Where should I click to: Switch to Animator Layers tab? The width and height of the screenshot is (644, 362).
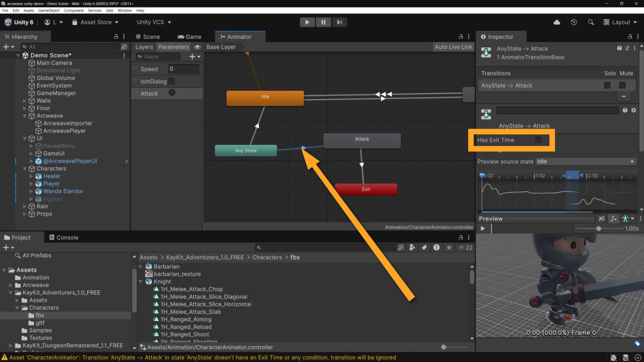coord(144,47)
